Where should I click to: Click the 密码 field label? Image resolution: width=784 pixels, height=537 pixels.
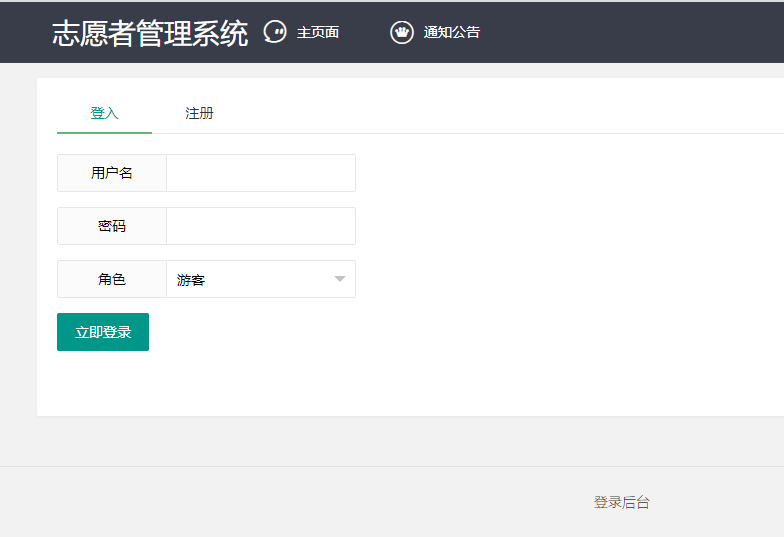point(112,226)
